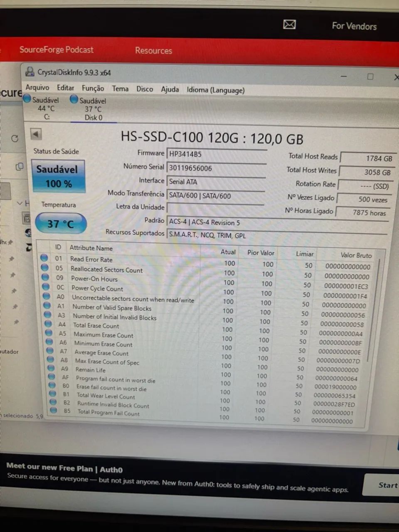Click the status circle for Power Cycle Count
The width and height of the screenshot is (399, 532).
46,286
